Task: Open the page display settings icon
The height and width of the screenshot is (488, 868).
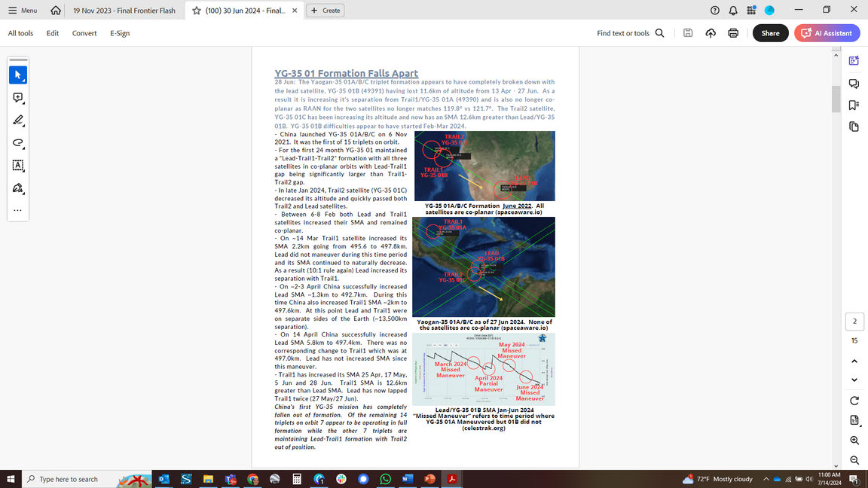Action: click(x=854, y=420)
